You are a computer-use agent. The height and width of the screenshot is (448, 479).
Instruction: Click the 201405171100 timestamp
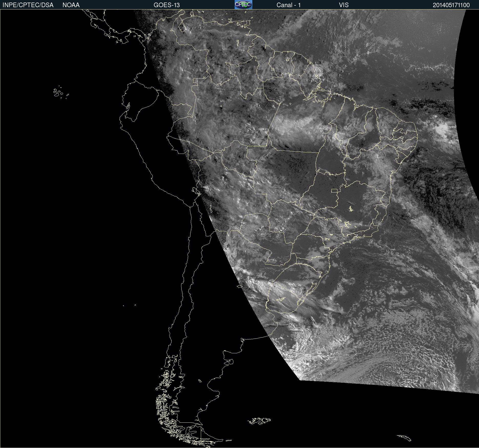[451, 5]
